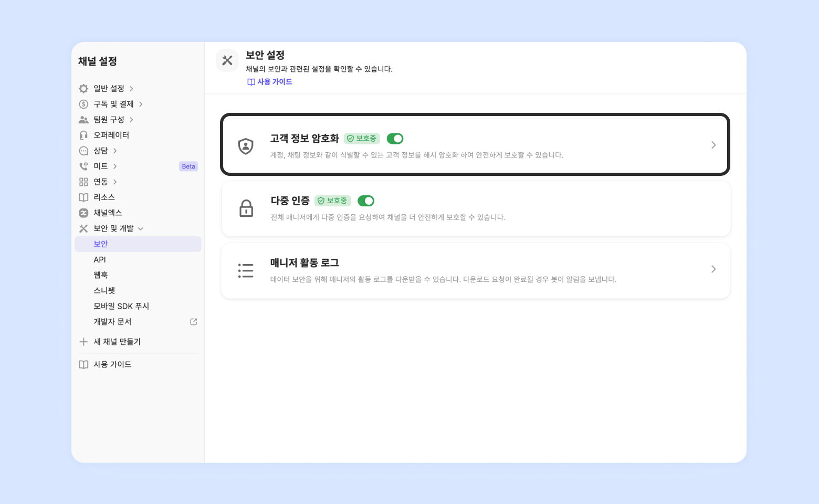
Task: Click the external link icon for 개발자 문서
Action: tap(193, 322)
